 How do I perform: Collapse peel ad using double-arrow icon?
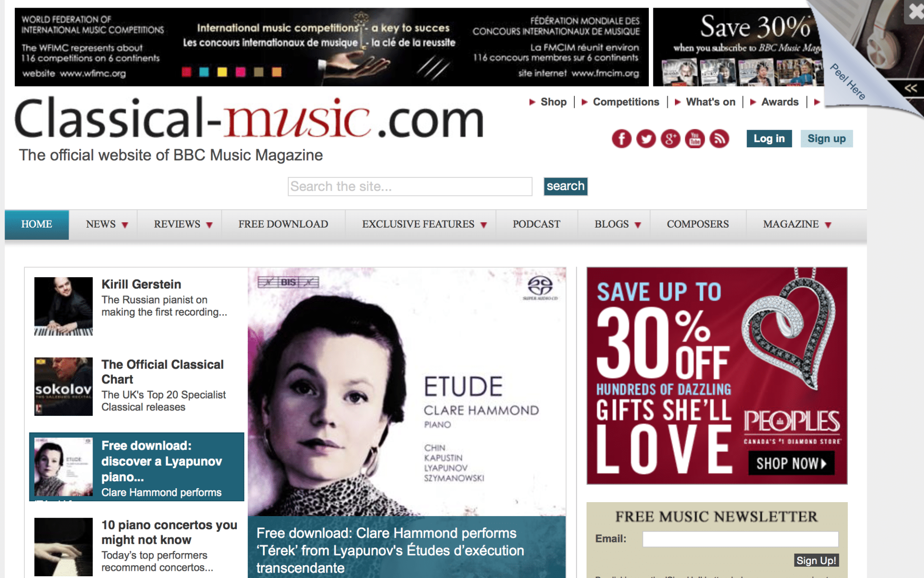click(x=911, y=88)
